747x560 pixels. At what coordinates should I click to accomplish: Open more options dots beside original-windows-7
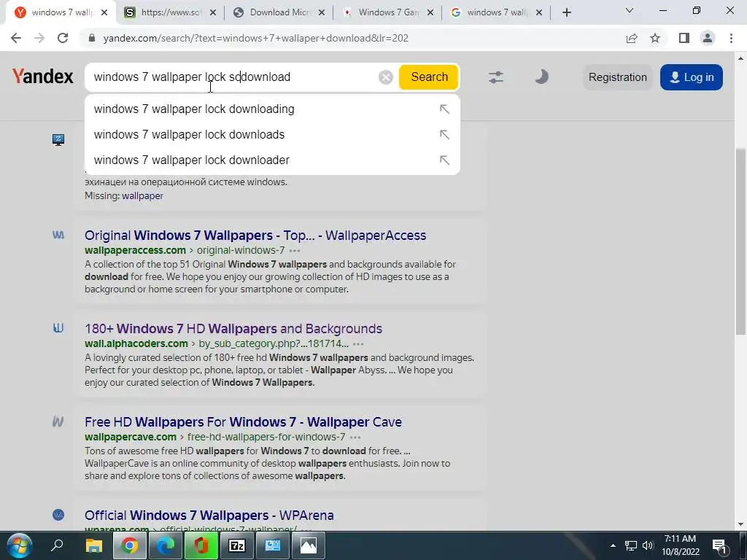click(x=295, y=251)
